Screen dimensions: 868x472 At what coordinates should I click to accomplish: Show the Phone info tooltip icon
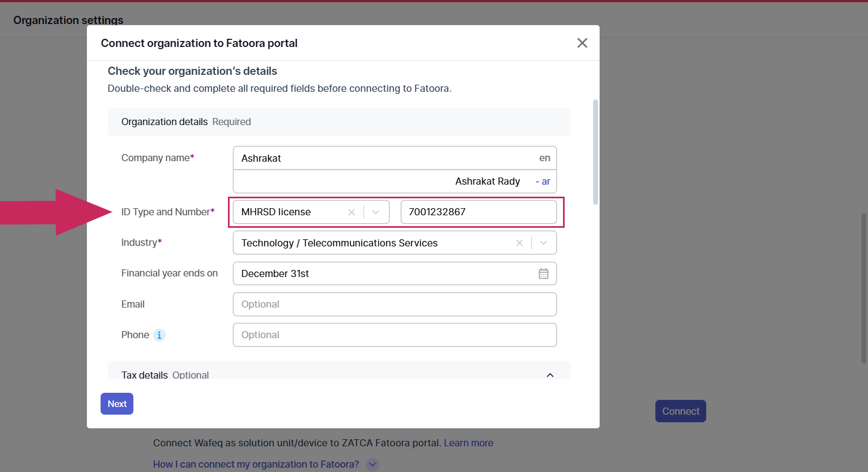point(159,335)
